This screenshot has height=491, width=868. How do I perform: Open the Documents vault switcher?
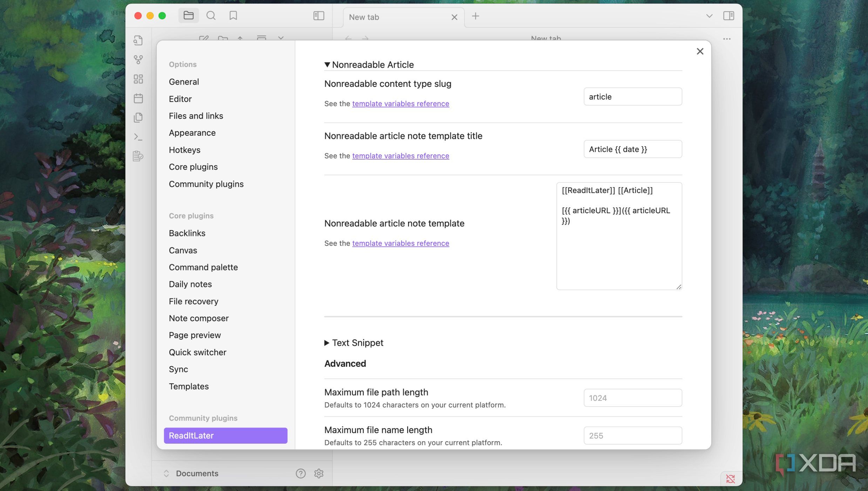[x=191, y=473]
